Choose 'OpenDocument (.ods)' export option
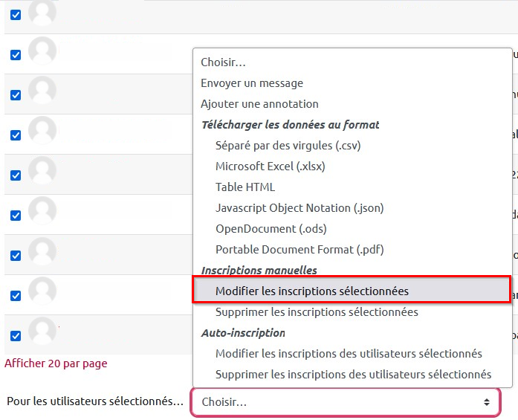The height and width of the screenshot is (420, 518). point(271,229)
